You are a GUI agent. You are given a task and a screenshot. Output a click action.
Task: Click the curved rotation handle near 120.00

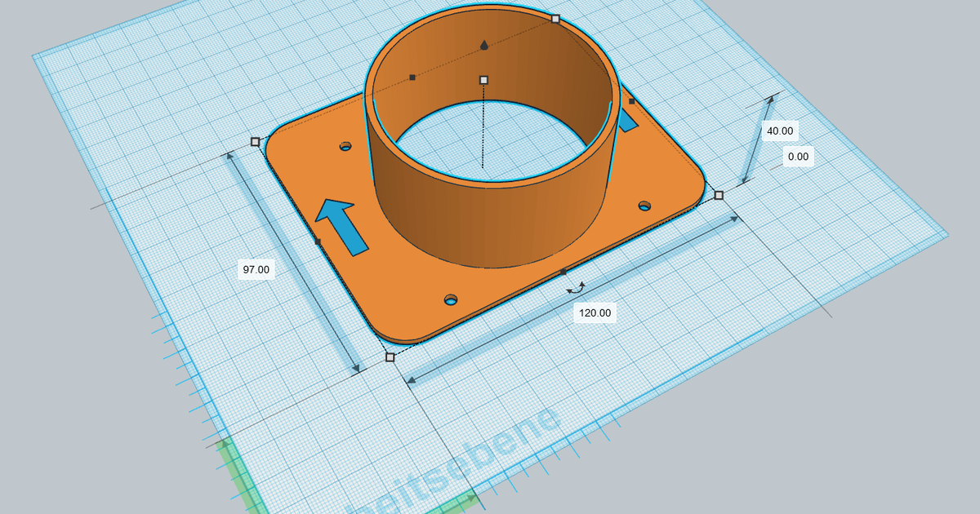point(577,288)
